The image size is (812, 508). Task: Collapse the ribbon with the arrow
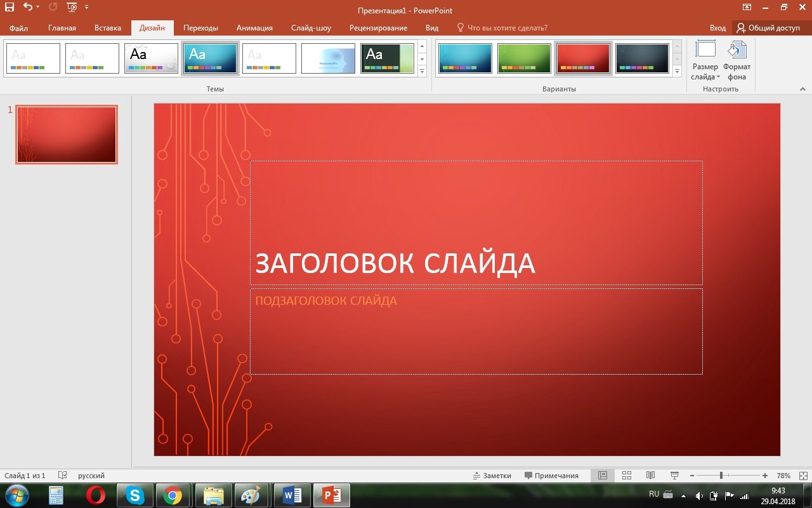click(x=802, y=89)
